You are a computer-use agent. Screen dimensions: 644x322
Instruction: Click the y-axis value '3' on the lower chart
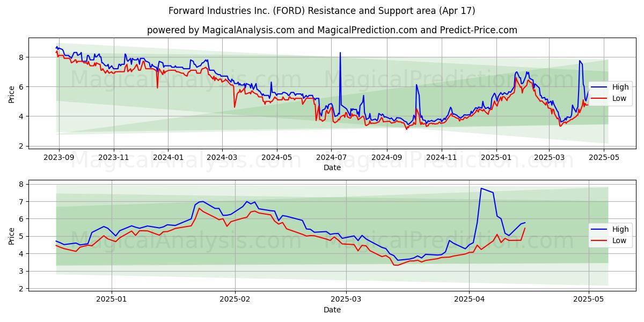tap(22, 271)
